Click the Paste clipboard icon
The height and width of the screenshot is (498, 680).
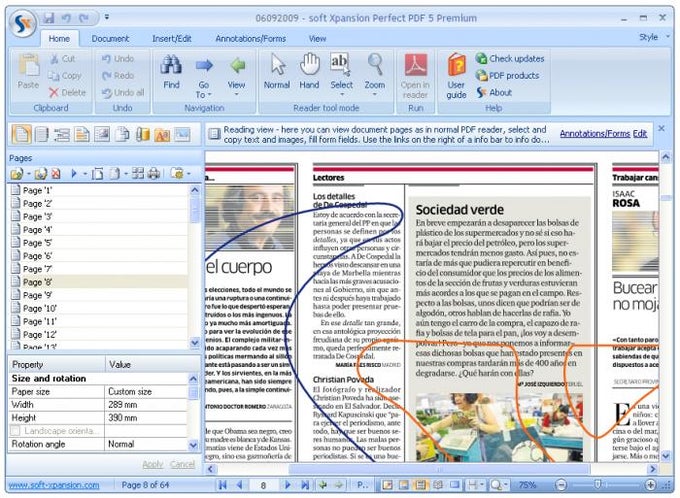click(29, 65)
